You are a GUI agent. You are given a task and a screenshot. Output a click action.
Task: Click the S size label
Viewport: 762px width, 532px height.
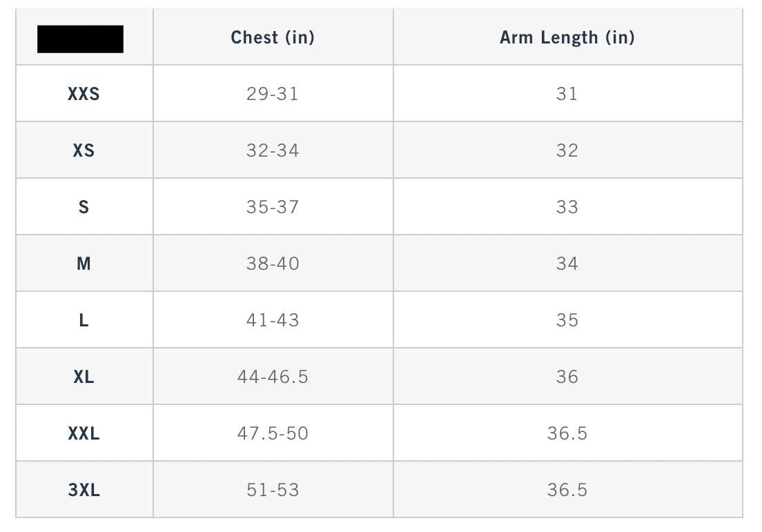84,207
